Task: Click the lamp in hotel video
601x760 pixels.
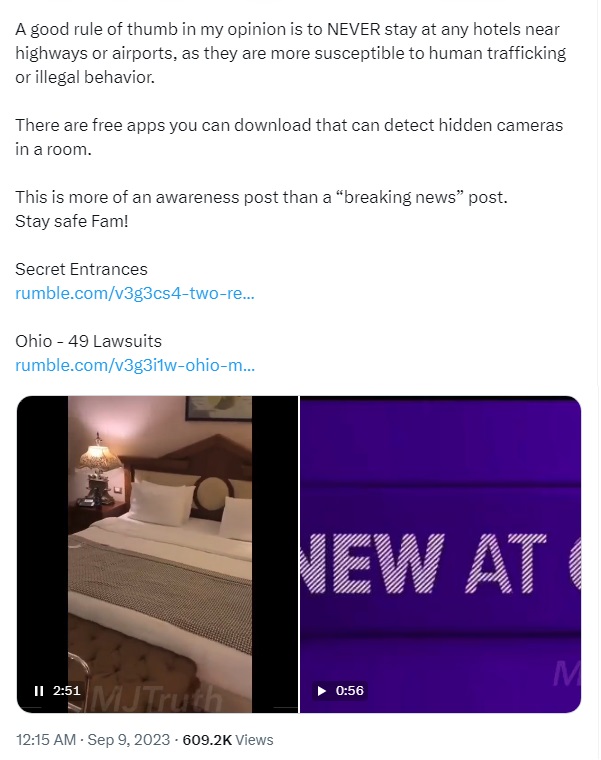Action: (99, 463)
